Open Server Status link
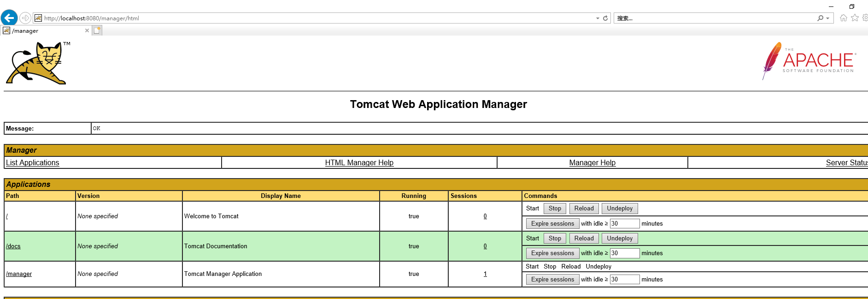 [x=847, y=162]
